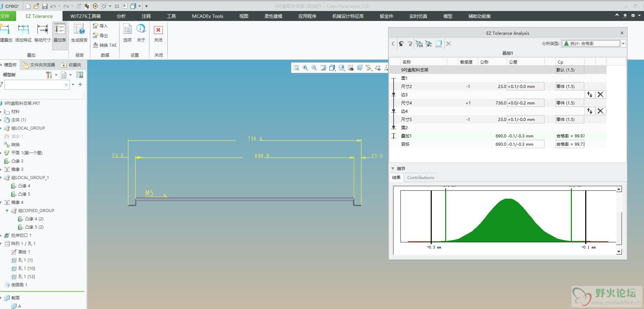Click the Repaint icon in graphics toolbar

pos(323,68)
